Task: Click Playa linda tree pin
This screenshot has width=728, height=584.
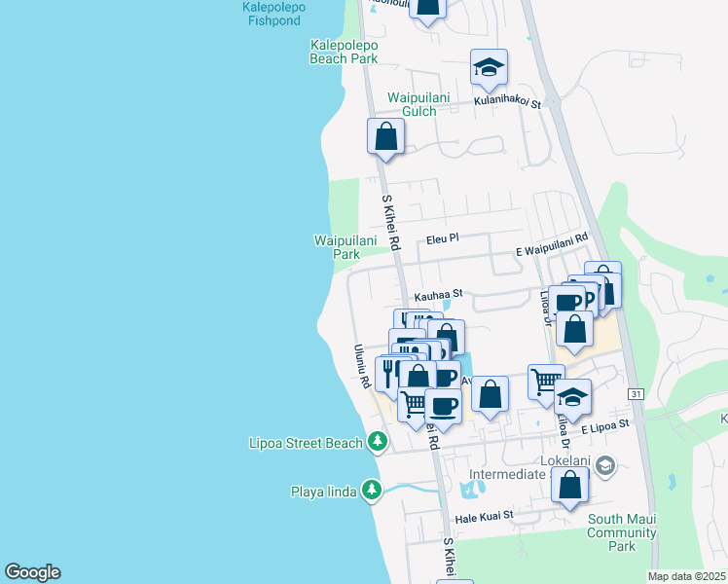Action: pyautogui.click(x=372, y=490)
